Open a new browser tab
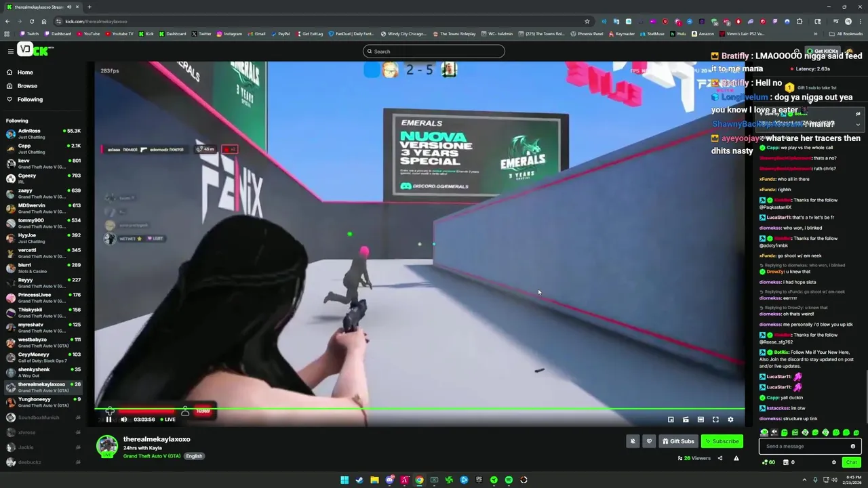 pyautogui.click(x=90, y=7)
